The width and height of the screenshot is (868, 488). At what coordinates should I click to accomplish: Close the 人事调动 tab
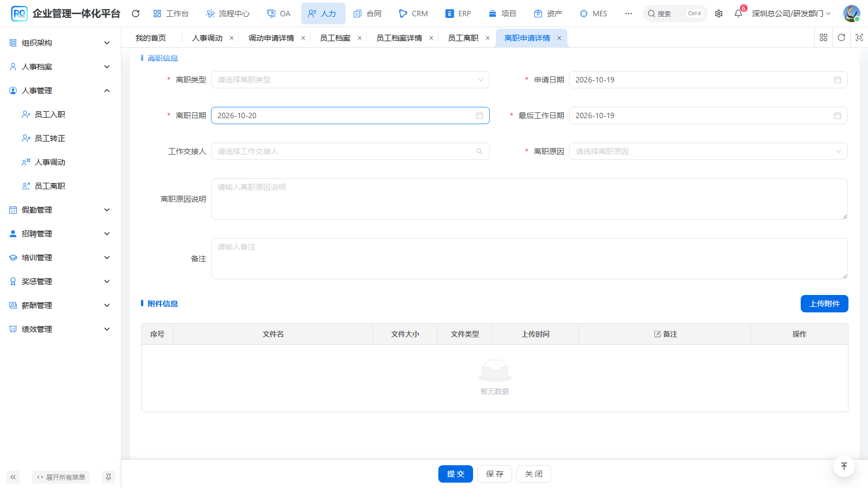[232, 38]
